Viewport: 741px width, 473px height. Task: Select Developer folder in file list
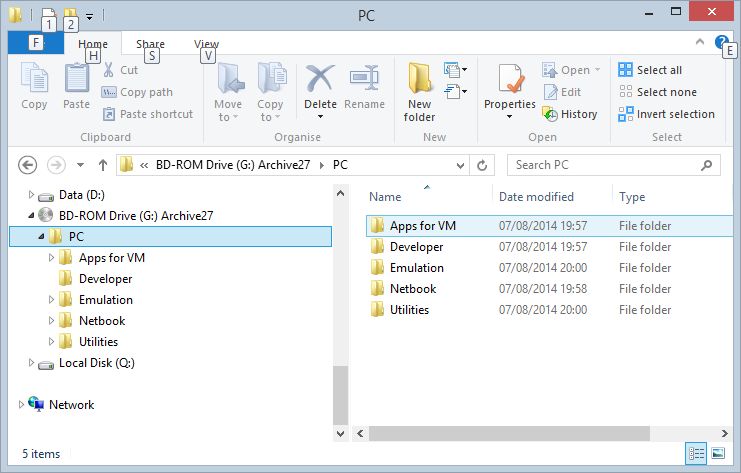coord(549,247)
